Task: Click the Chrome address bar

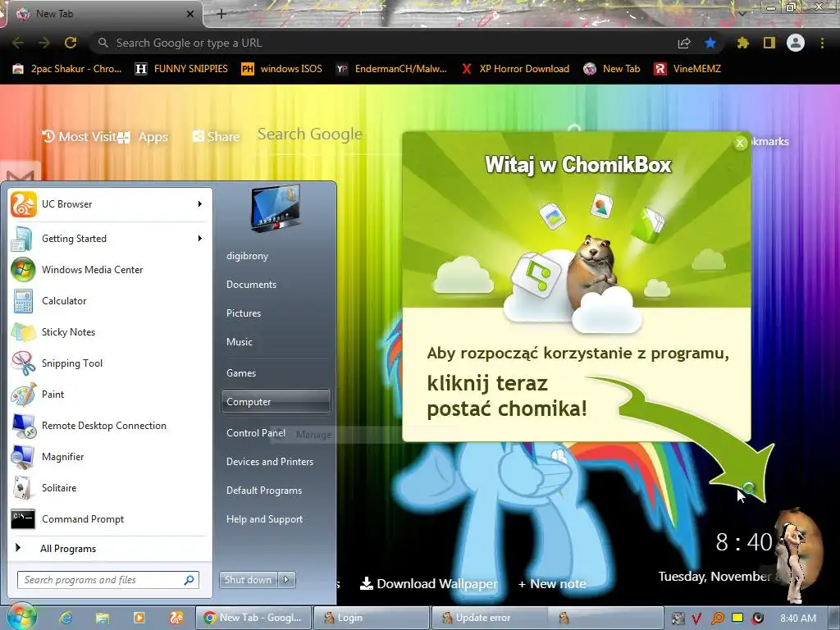Action: pyautogui.click(x=386, y=43)
